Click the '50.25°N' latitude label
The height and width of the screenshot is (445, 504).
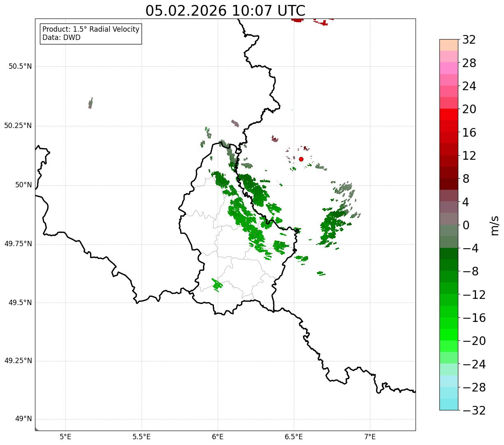[x=18, y=126]
